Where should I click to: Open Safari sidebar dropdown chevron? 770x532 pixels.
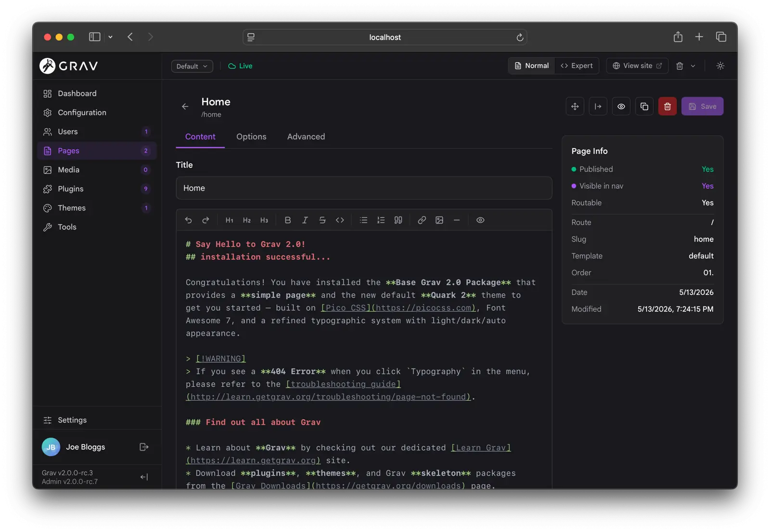pyautogui.click(x=110, y=37)
